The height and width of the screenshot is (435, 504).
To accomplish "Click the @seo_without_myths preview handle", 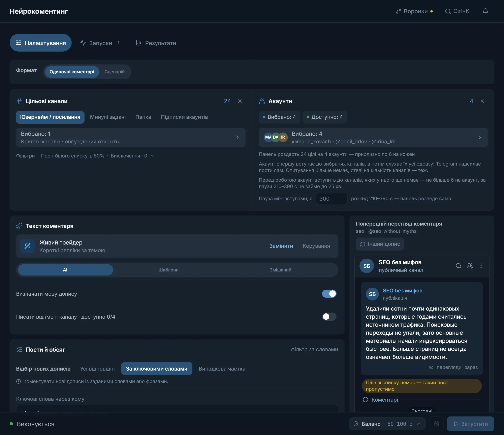I will 392,231.
